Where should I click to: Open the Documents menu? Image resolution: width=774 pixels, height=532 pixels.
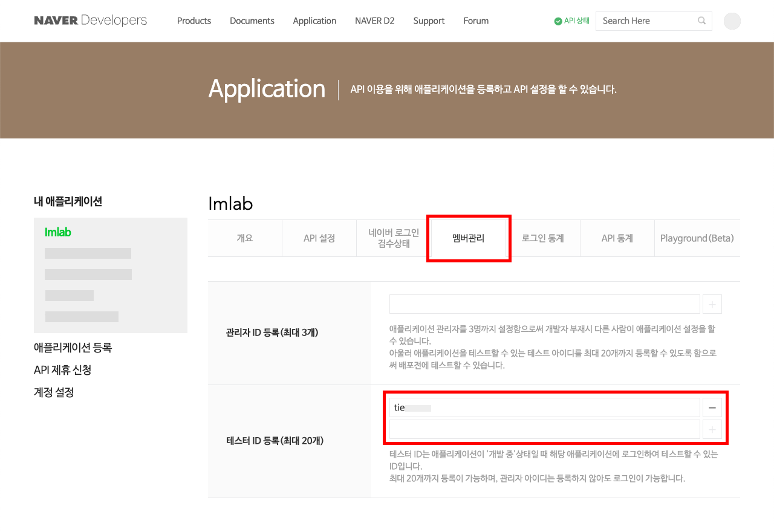(x=252, y=21)
